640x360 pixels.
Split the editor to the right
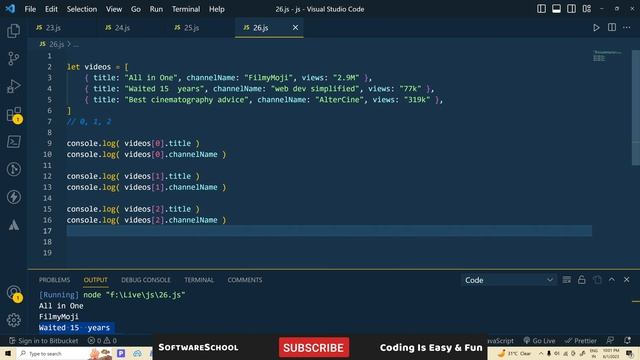pyautogui.click(x=612, y=27)
